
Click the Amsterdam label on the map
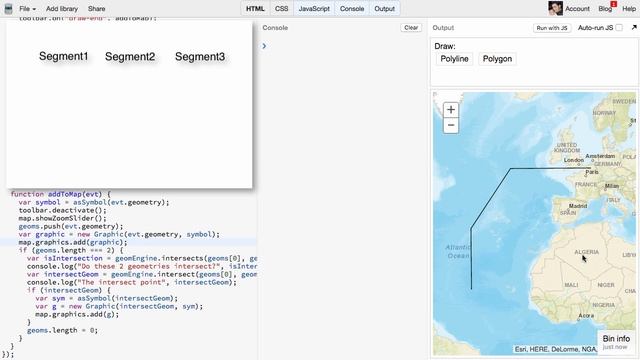point(600,156)
